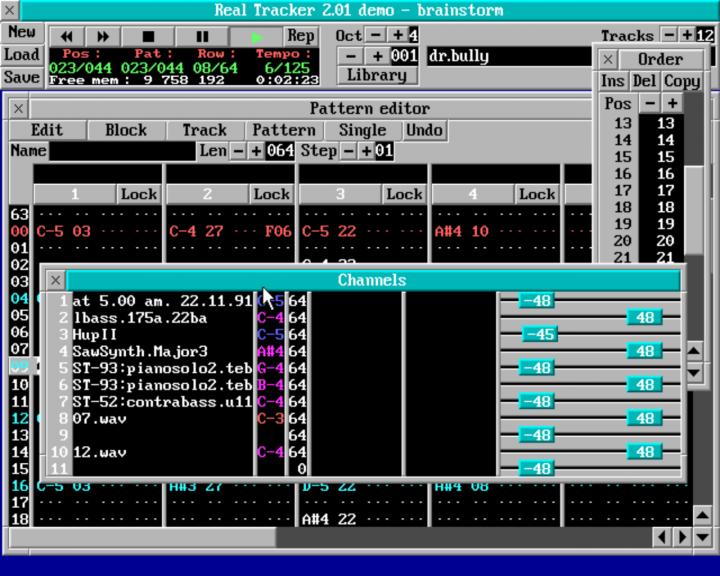Click the Undo button
This screenshot has width=720, height=576.
424,130
